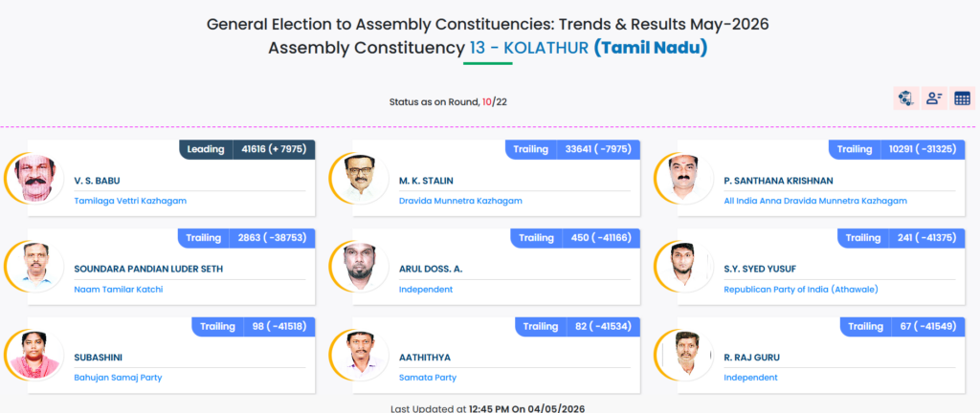Select Naam Tamilar Katchi party text
980x413 pixels.
[x=119, y=290]
